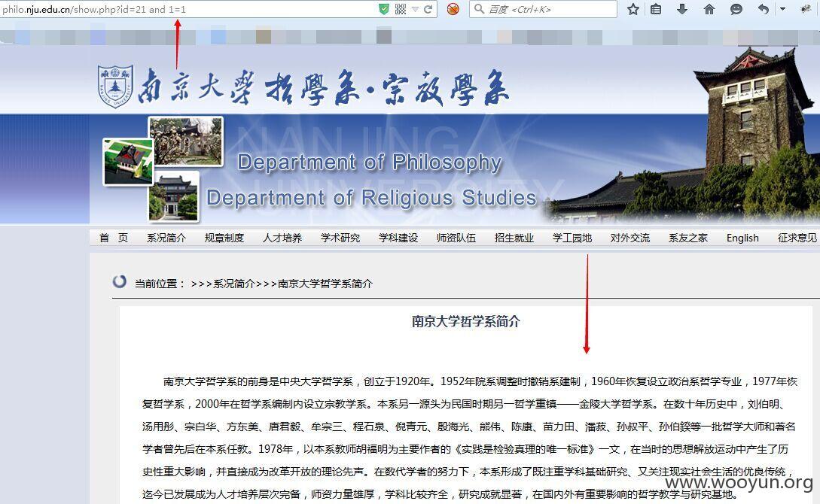820x504 pixels.
Task: Open 首页 in navigation menu
Action: [x=114, y=238]
